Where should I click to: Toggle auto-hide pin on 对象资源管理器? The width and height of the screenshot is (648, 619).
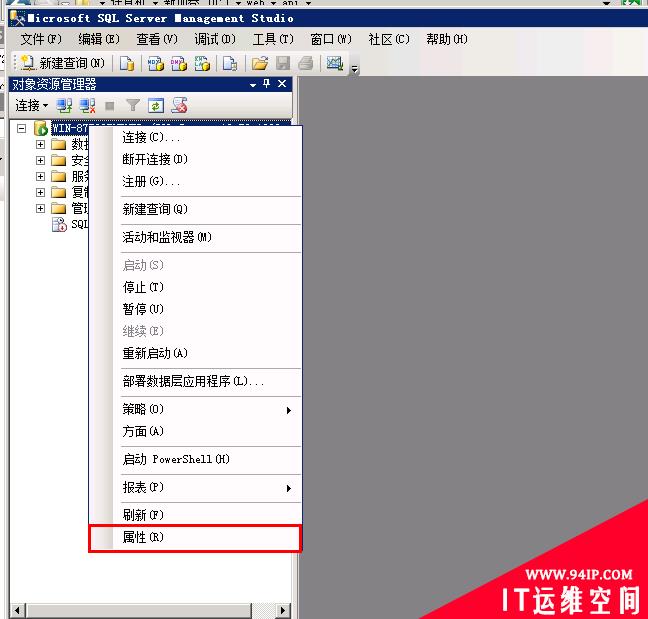pyautogui.click(x=267, y=84)
